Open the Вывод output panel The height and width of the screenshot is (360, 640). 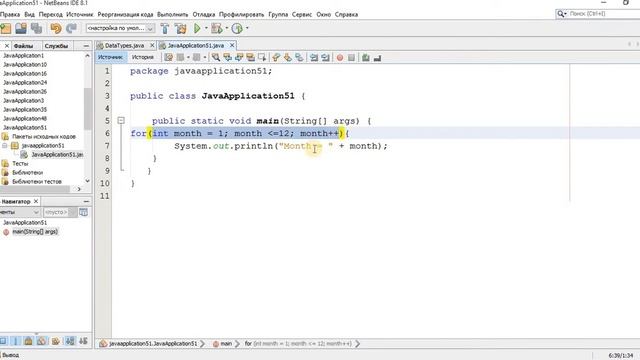point(10,356)
